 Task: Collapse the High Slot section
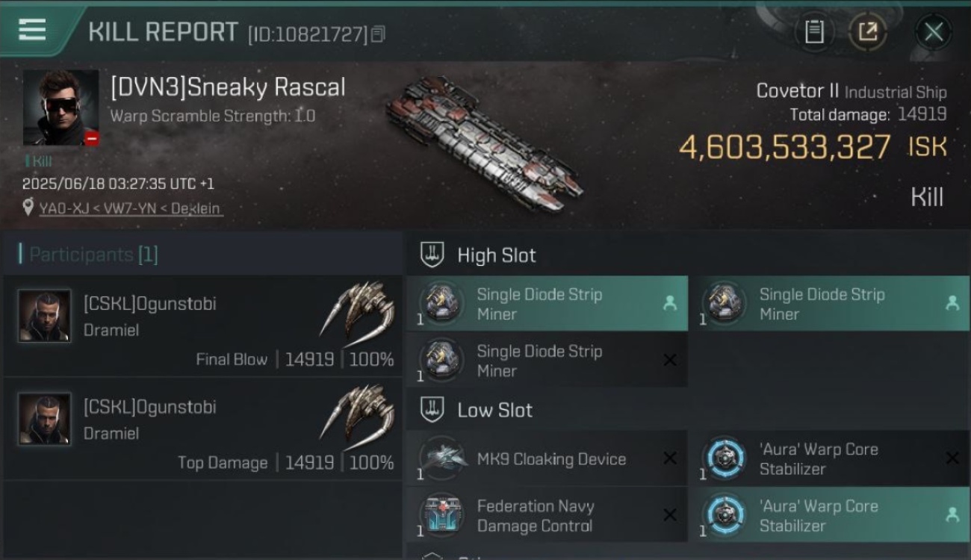point(432,255)
